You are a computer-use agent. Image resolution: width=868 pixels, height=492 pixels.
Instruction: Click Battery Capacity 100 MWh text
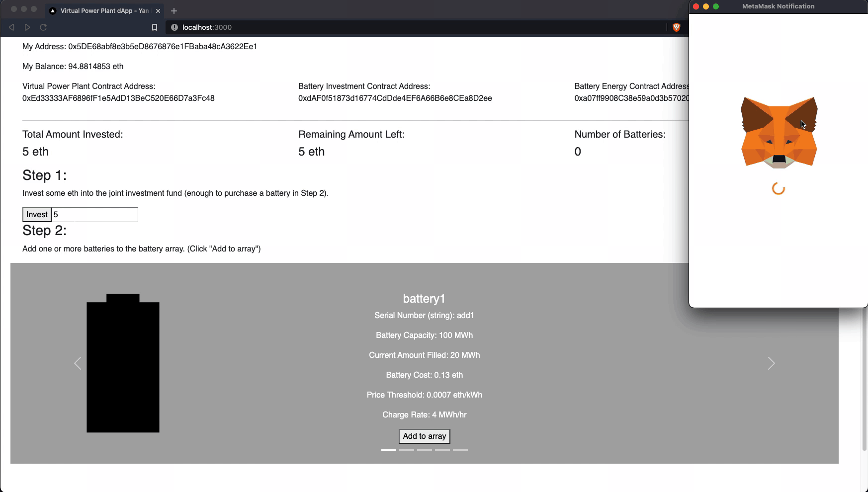coord(424,335)
